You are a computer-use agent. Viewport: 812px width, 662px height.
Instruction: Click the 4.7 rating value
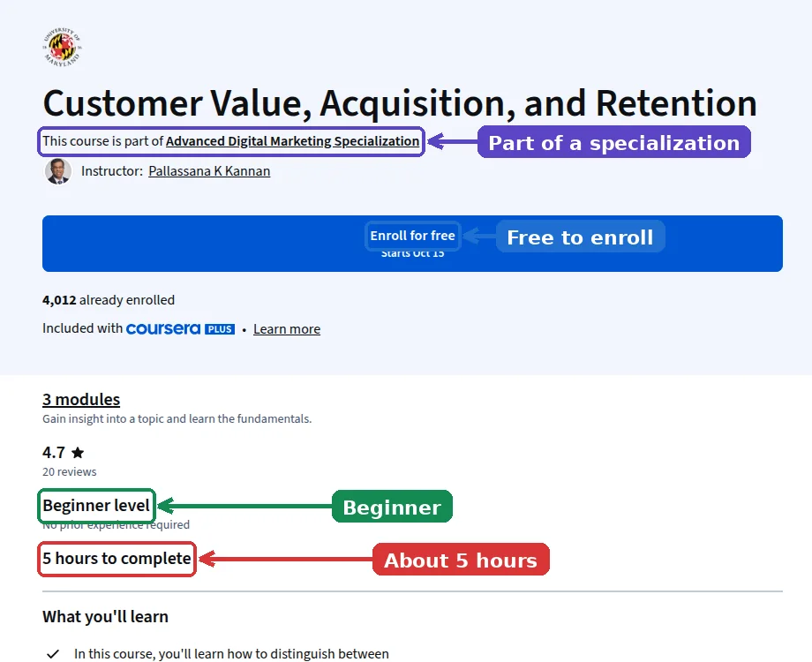pos(54,453)
